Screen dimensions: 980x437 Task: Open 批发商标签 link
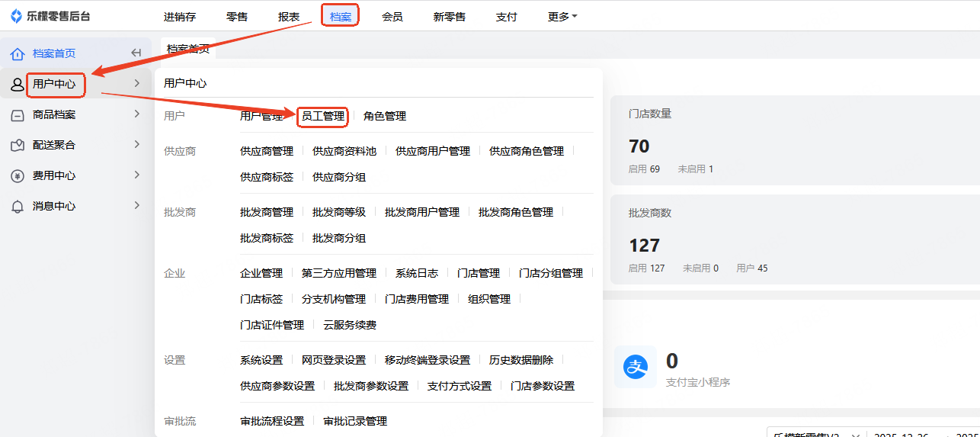click(x=267, y=238)
